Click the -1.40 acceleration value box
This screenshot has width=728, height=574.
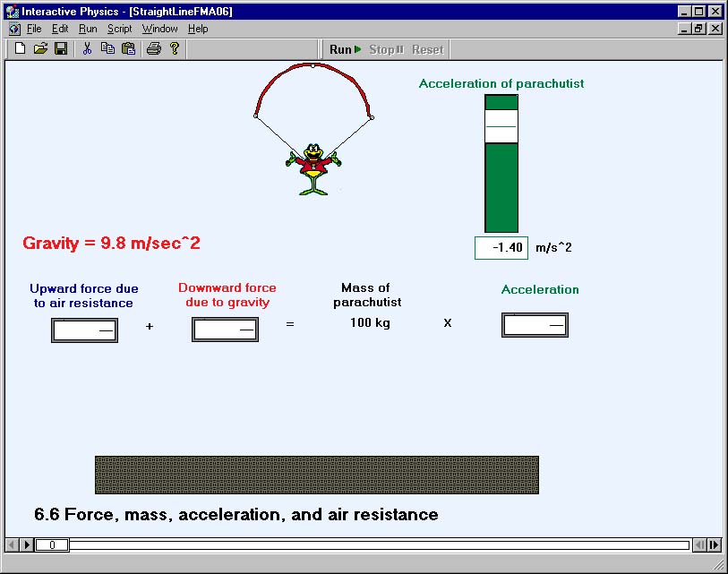(501, 247)
